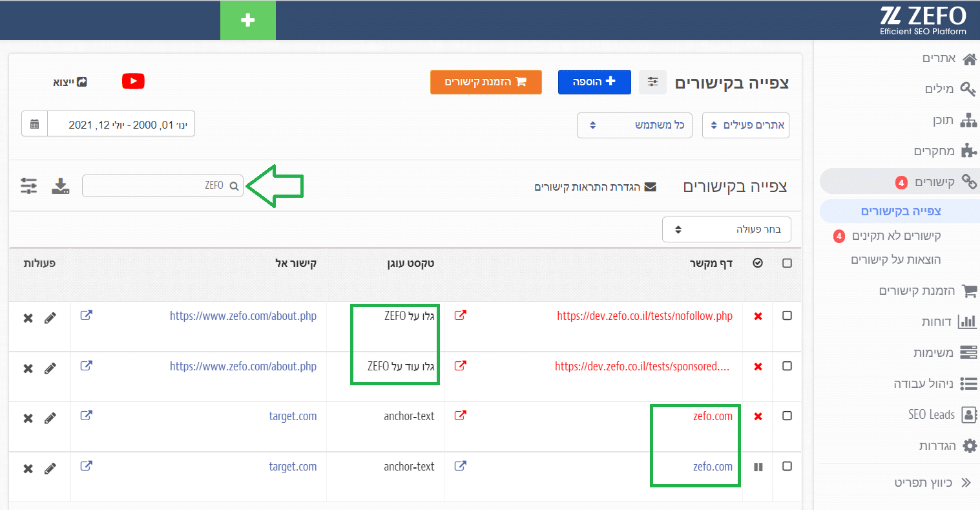The image size is (980, 510).
Task: Check the nofollow.php row checkbox
Action: point(787,315)
